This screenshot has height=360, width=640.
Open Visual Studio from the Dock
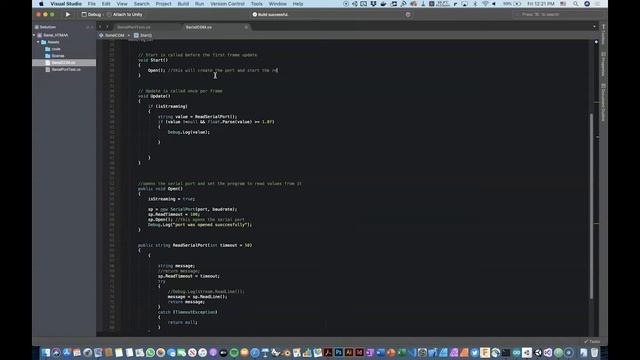pyautogui.click(x=548, y=352)
